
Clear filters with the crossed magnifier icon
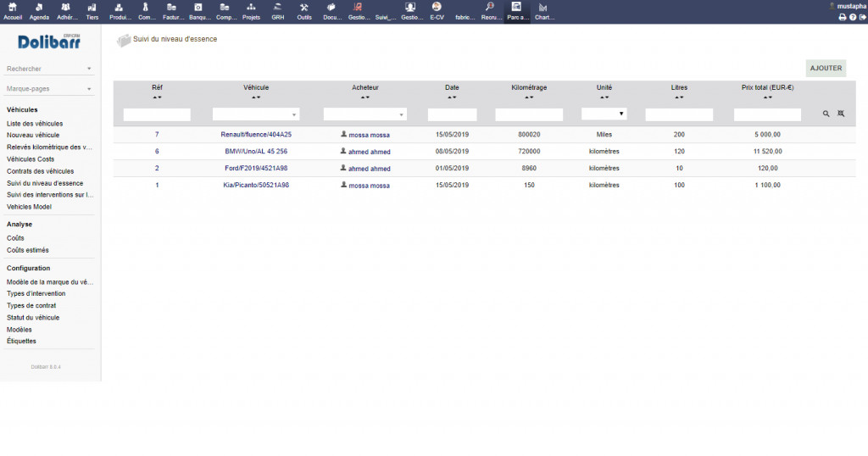(x=841, y=114)
